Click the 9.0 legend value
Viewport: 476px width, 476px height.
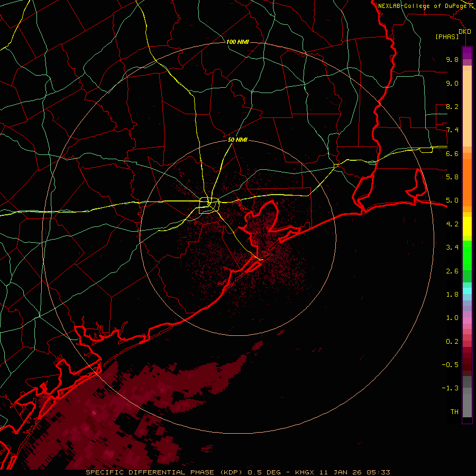pos(452,84)
